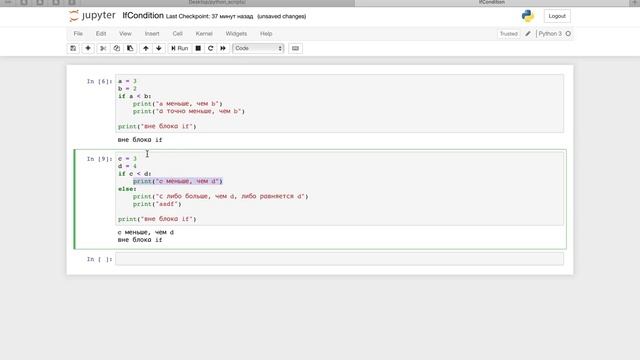The width and height of the screenshot is (640, 360).
Task: Click the Last Checkpoint text
Action: (x=209, y=16)
